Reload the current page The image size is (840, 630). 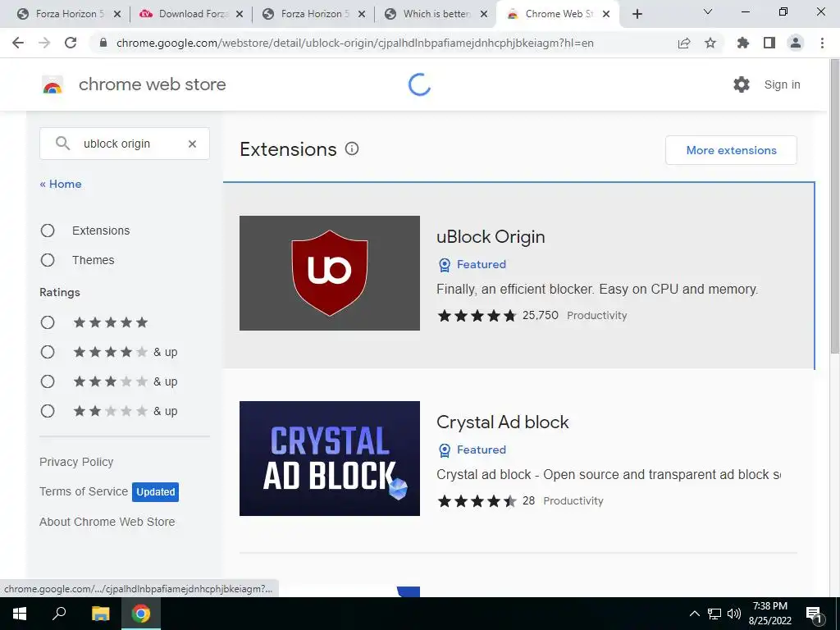pos(71,43)
